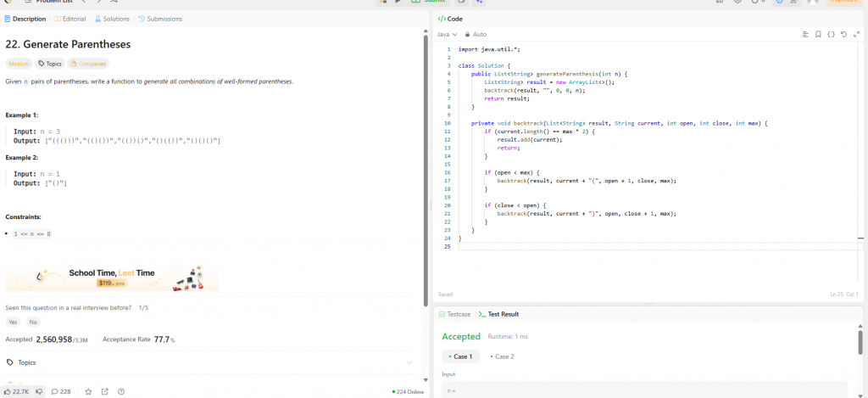Click empty line 25 in the code editor
The height and width of the screenshot is (398, 868).
point(659,247)
